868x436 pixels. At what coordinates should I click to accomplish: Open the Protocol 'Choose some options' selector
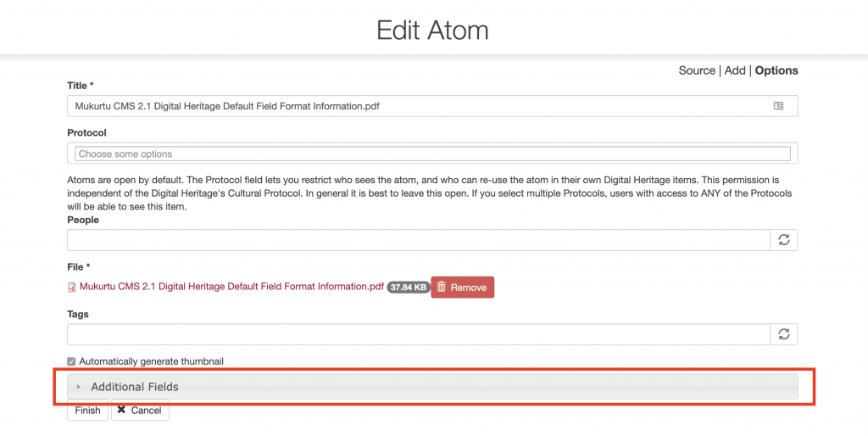click(x=432, y=154)
